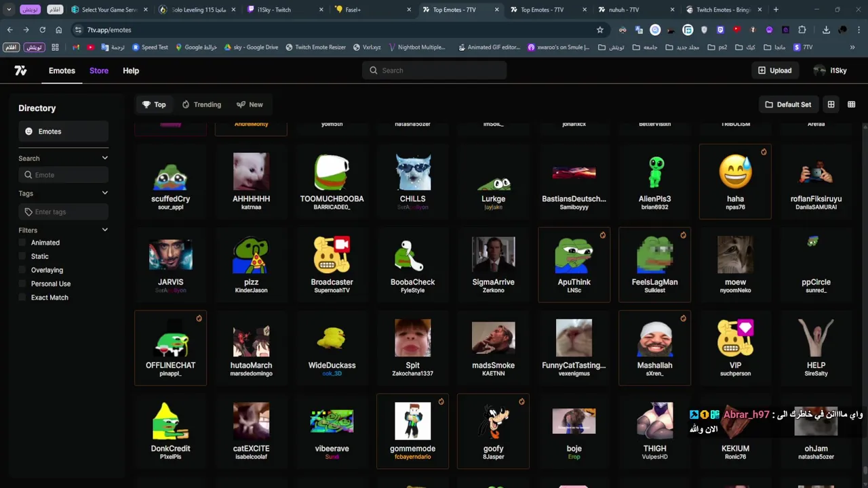This screenshot has height=488, width=868.
Task: Click the 7TV logo icon
Action: 20,70
